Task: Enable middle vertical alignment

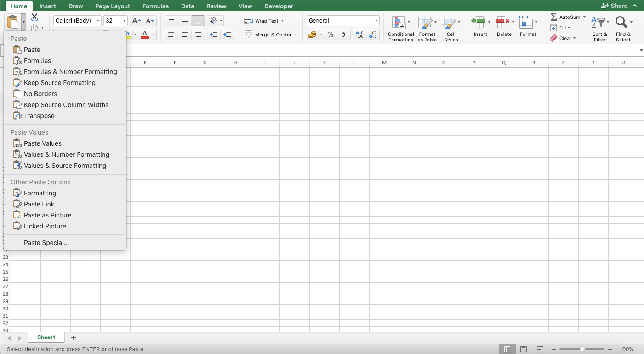Action: click(184, 20)
